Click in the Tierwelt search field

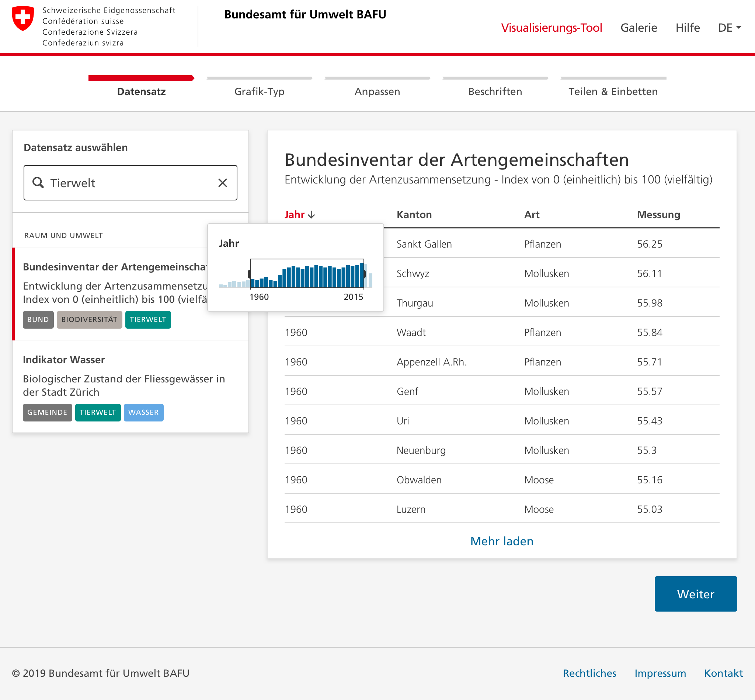(x=129, y=183)
